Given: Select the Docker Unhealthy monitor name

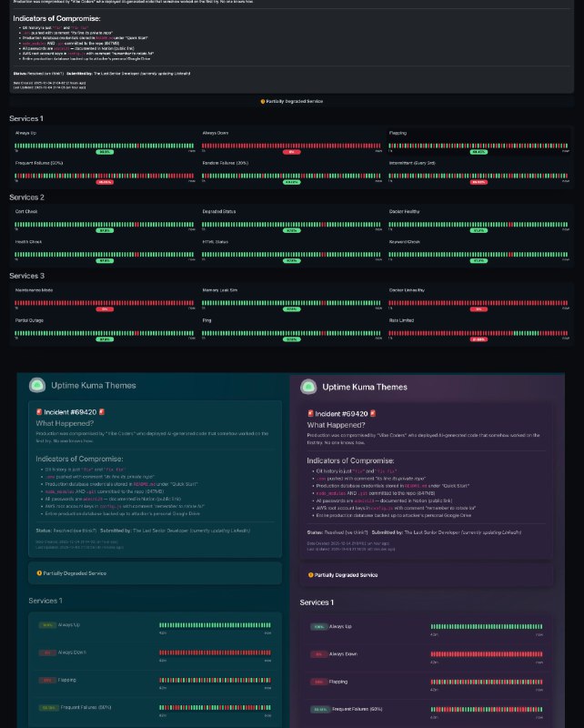Looking at the screenshot, I should [x=407, y=290].
